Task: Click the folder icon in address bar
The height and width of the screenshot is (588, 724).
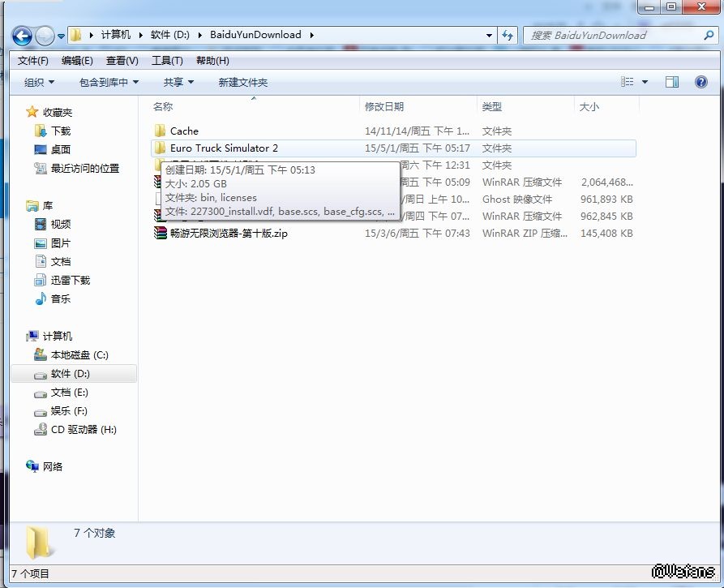Action: [x=76, y=35]
